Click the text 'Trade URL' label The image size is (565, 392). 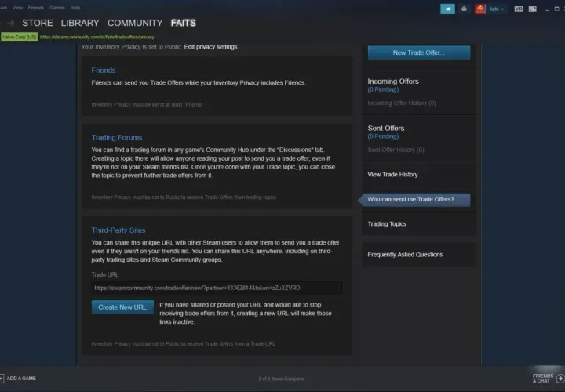click(x=105, y=274)
